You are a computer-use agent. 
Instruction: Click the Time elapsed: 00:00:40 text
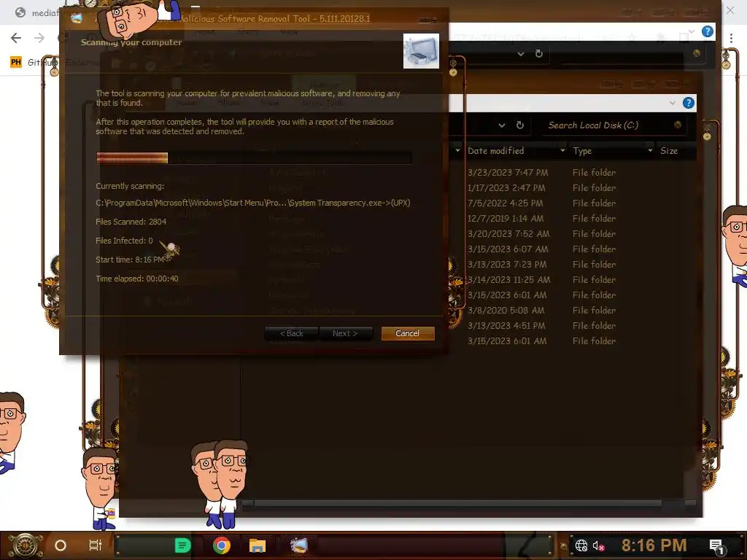pyautogui.click(x=137, y=279)
